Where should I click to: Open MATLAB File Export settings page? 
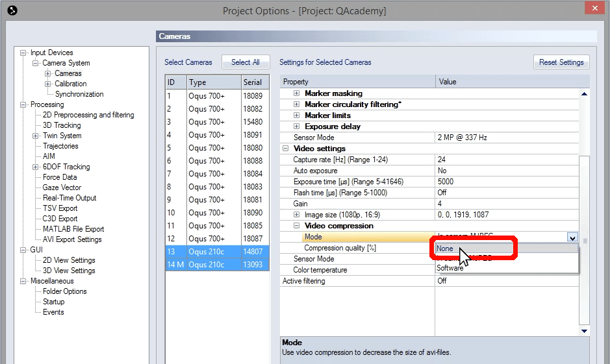pos(73,229)
